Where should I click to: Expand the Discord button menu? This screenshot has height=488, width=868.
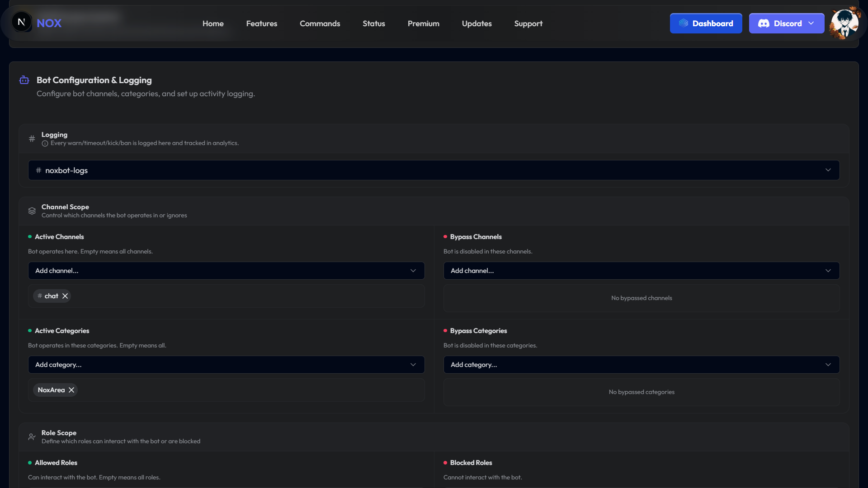click(787, 23)
